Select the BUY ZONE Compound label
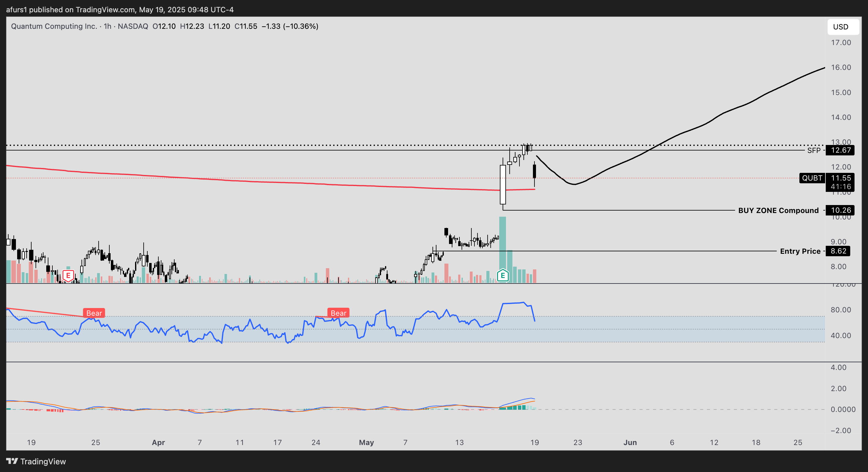The height and width of the screenshot is (472, 868). (x=778, y=210)
